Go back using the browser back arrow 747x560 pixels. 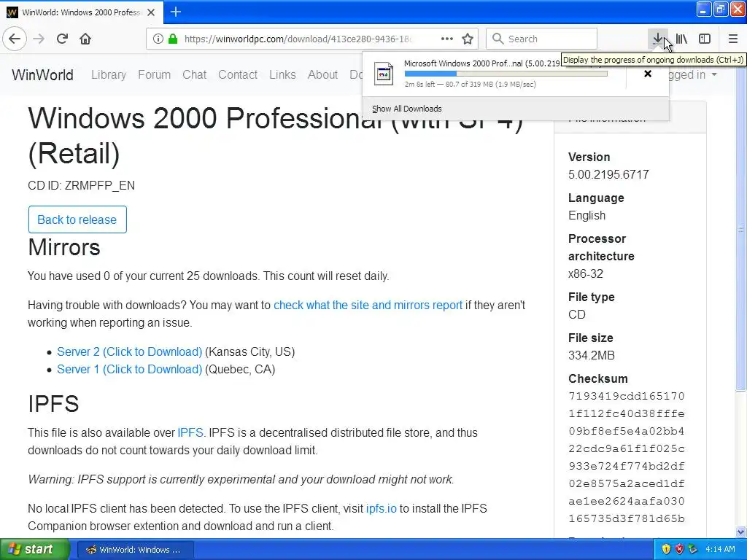tap(15, 39)
